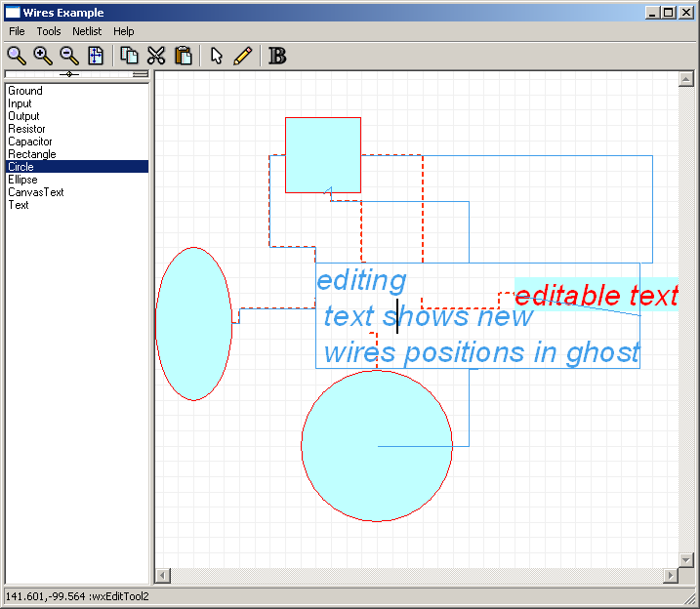Select Resistor in the shape list

tap(26, 129)
